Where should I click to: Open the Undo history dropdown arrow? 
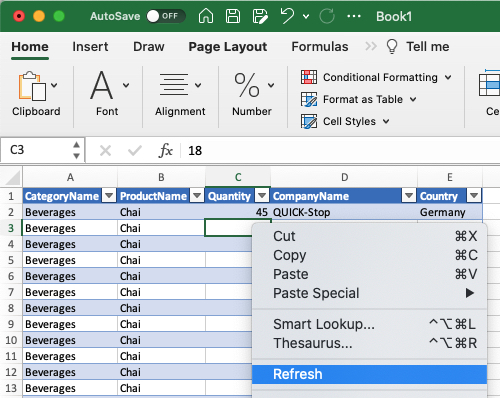tap(306, 16)
